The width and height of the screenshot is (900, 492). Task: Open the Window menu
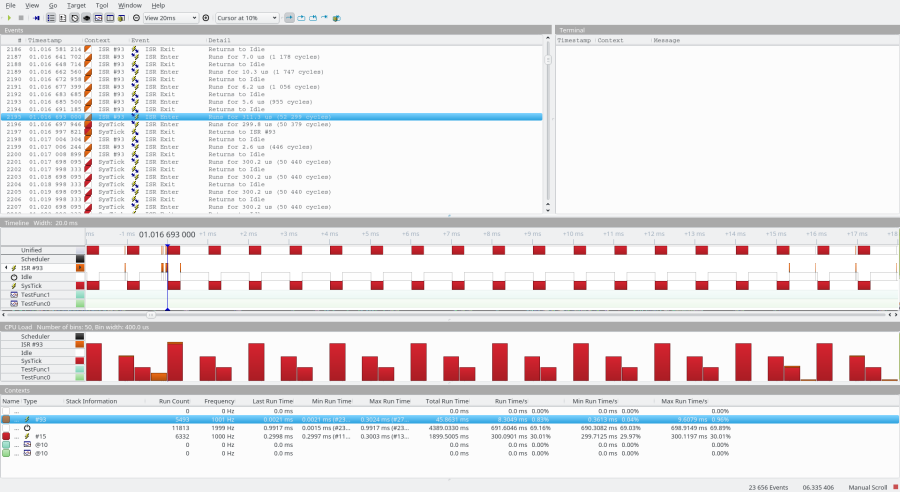(x=130, y=5)
